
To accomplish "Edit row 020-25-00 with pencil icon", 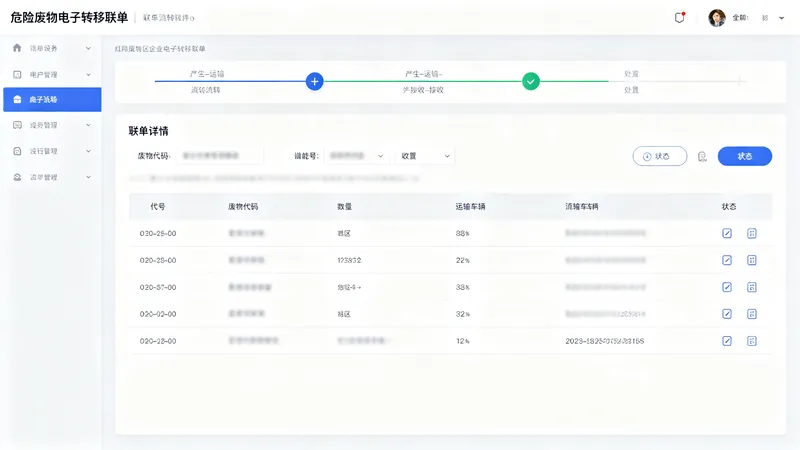I will [727, 233].
